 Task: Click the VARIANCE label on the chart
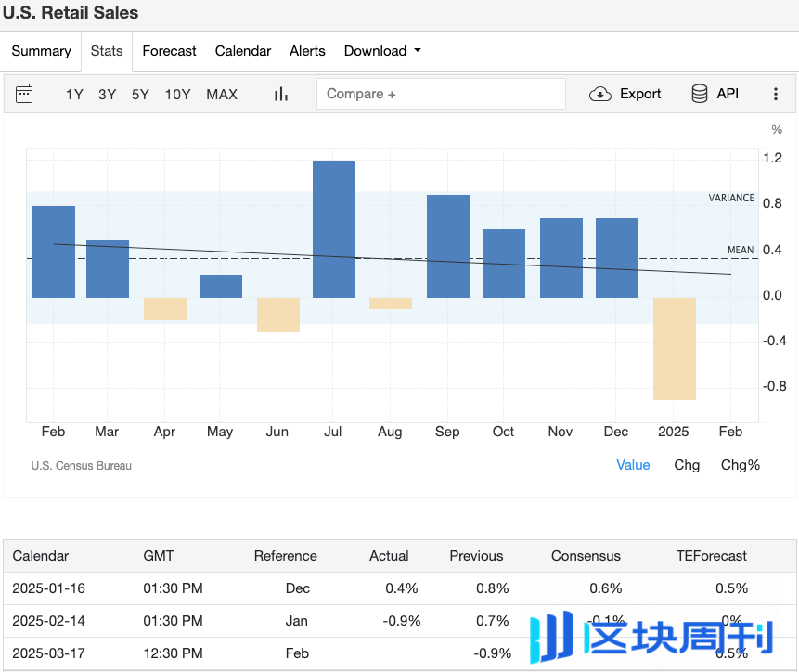click(x=731, y=198)
